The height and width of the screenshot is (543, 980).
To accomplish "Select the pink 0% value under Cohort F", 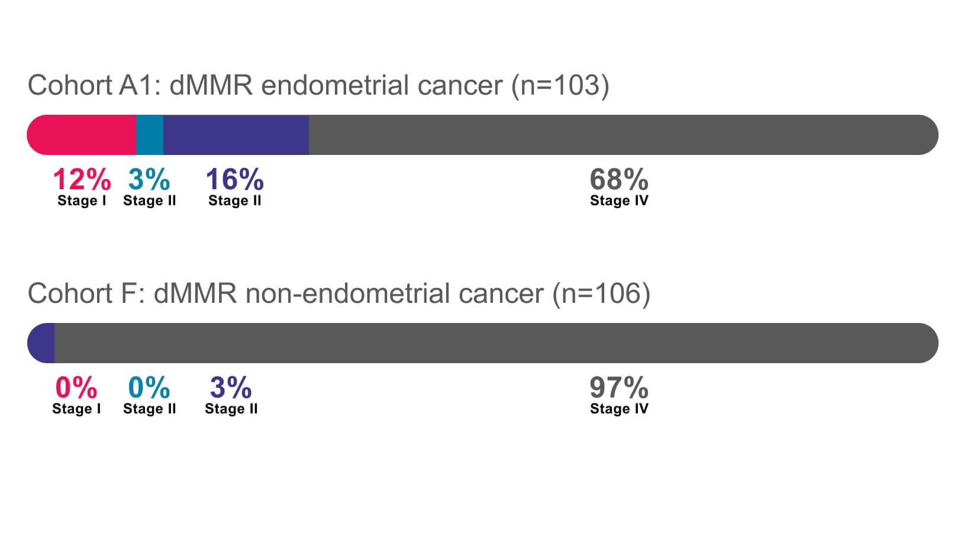I will (76, 387).
